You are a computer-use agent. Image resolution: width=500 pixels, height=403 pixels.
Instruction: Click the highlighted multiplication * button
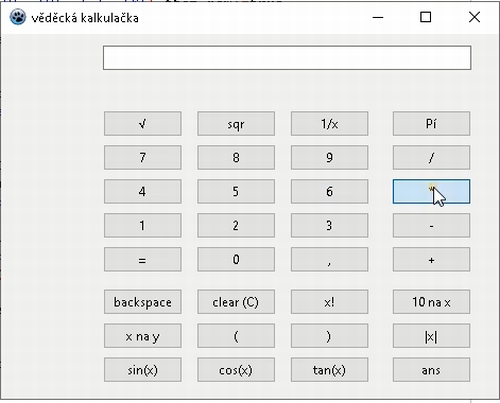(431, 191)
